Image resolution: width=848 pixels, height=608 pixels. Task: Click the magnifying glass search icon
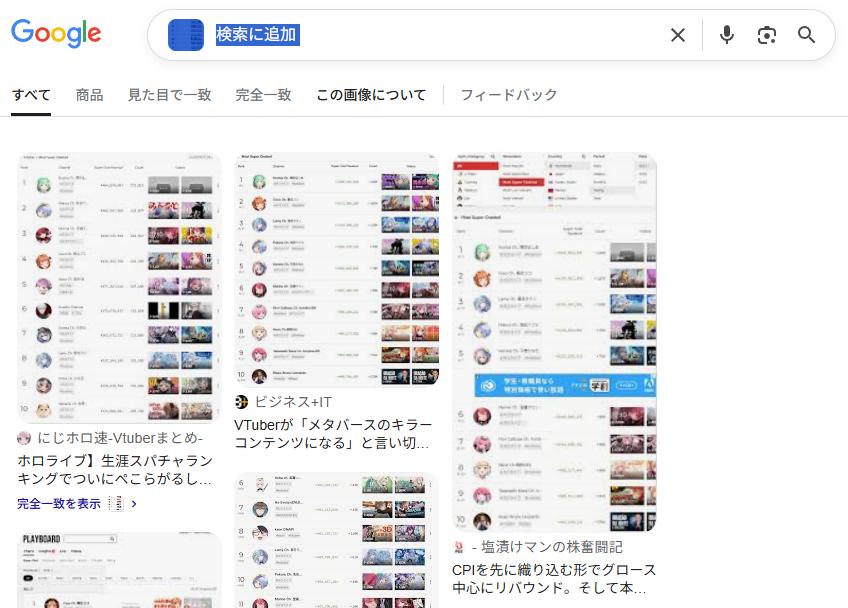(807, 35)
